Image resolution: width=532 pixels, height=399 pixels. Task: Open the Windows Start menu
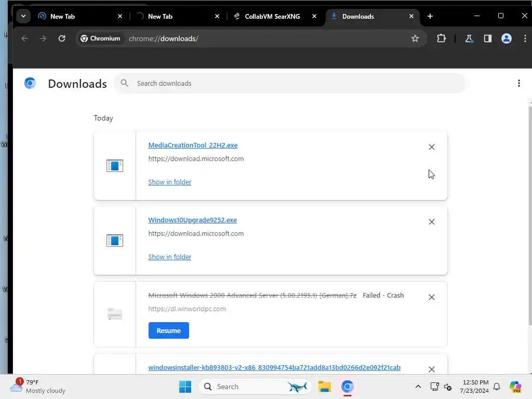[185, 387]
